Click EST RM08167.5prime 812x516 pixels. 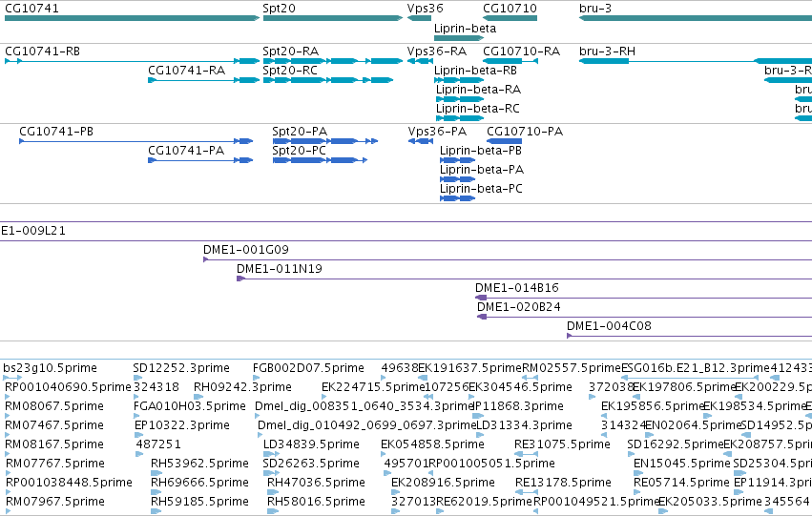[54, 445]
